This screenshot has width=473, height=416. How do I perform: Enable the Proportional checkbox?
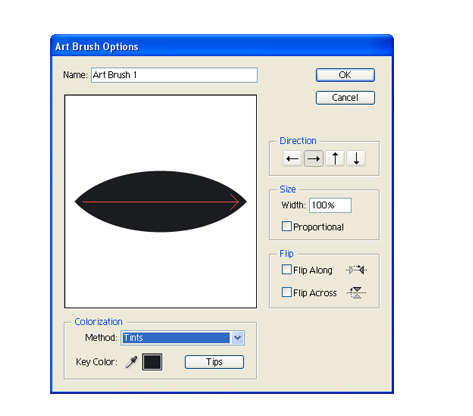[x=287, y=226]
